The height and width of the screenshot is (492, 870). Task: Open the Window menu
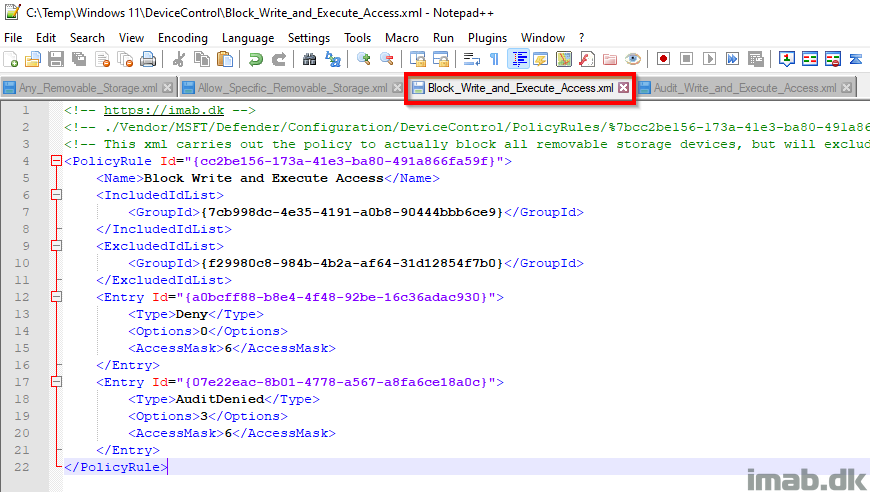543,38
